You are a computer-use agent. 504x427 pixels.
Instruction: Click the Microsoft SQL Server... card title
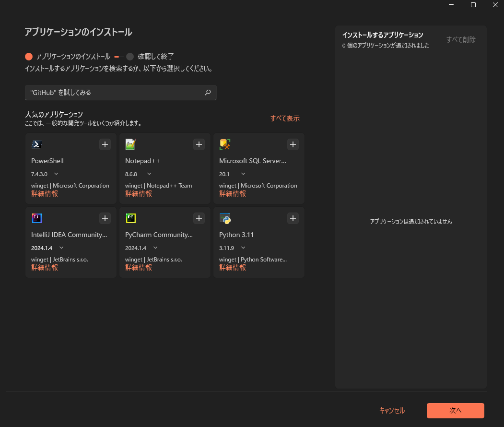coord(252,161)
